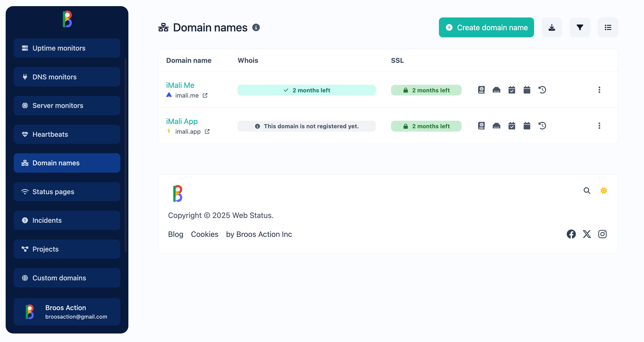
Task: Open the iMali App domain link
Action: [x=182, y=121]
